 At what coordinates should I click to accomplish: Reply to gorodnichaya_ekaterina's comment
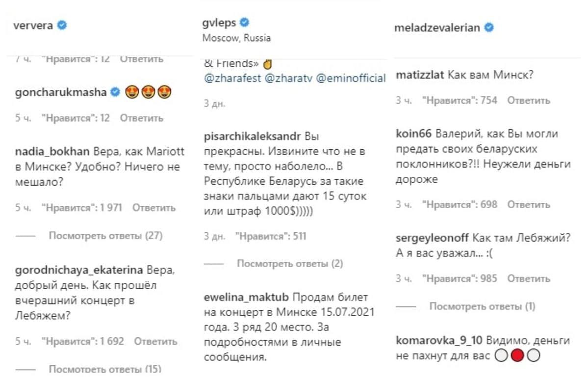coord(155,341)
